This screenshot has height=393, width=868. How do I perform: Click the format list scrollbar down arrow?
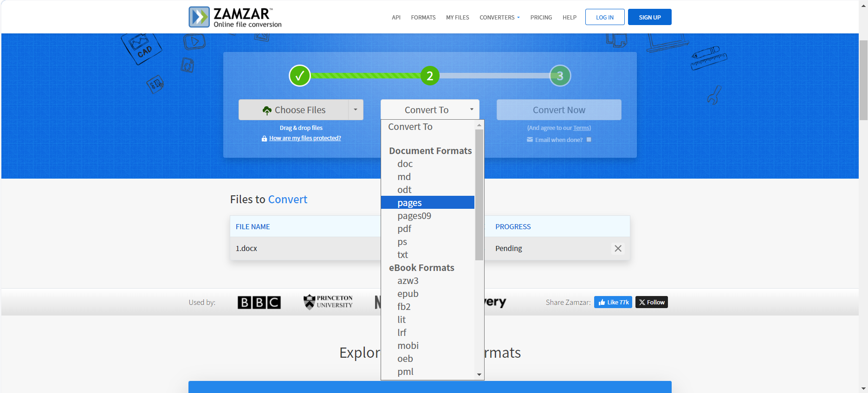click(479, 374)
